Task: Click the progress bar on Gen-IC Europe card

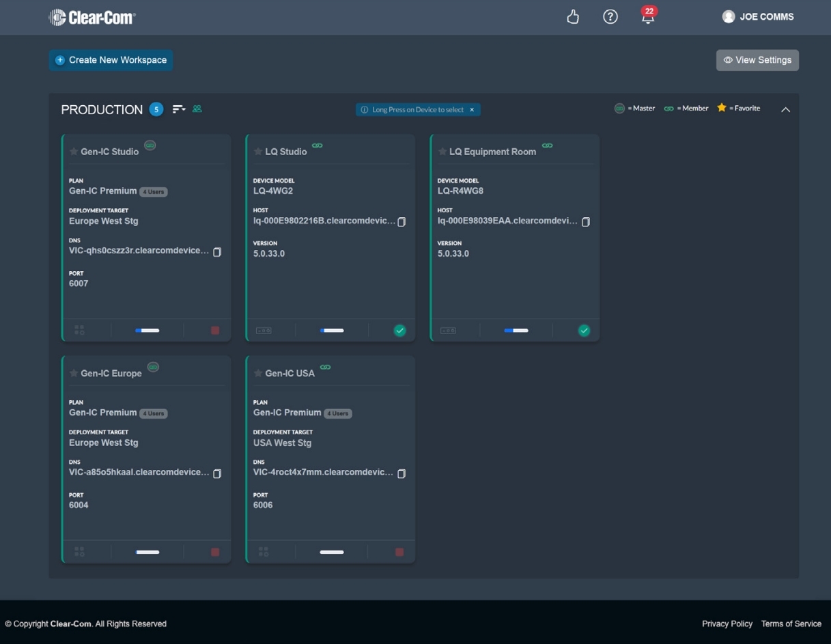Action: (x=147, y=552)
